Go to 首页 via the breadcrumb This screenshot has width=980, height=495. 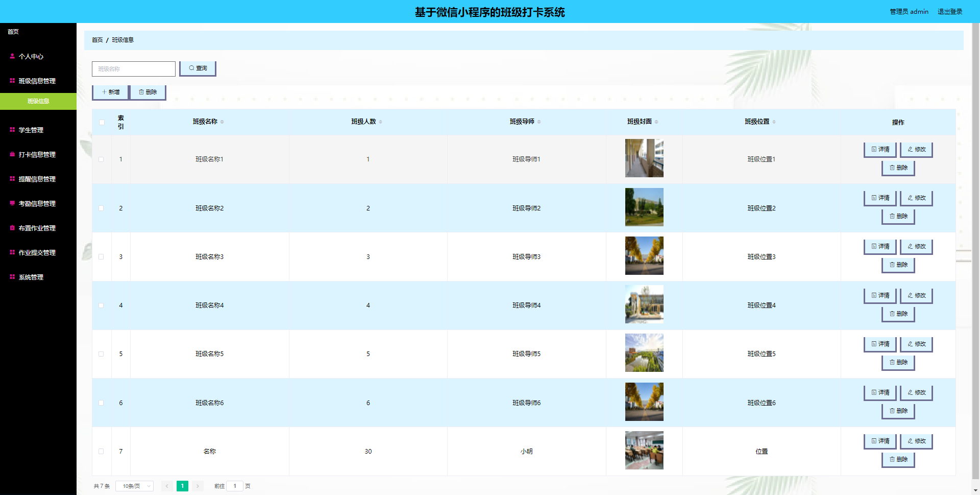[x=97, y=39]
